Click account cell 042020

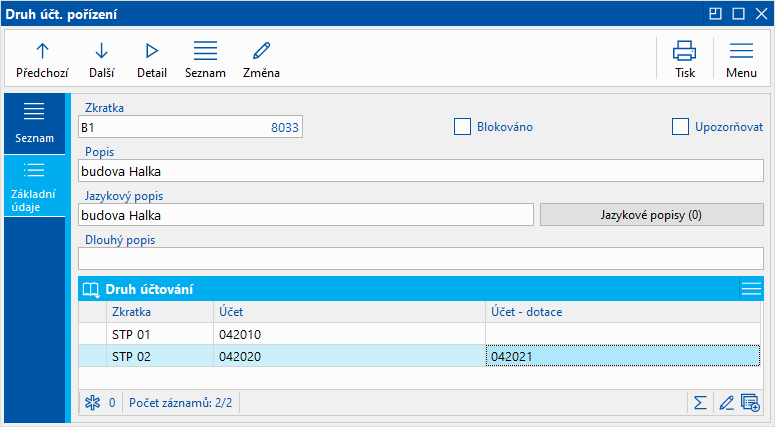(349, 356)
